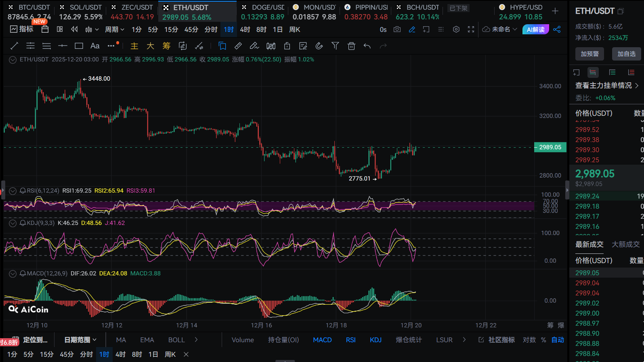The height and width of the screenshot is (362, 644).
Task: Select the ruler measure tool
Action: tap(238, 46)
